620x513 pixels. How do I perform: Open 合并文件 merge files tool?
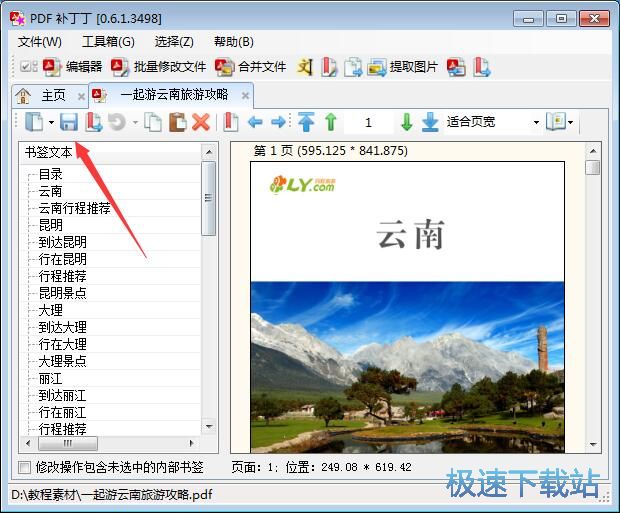(251, 67)
